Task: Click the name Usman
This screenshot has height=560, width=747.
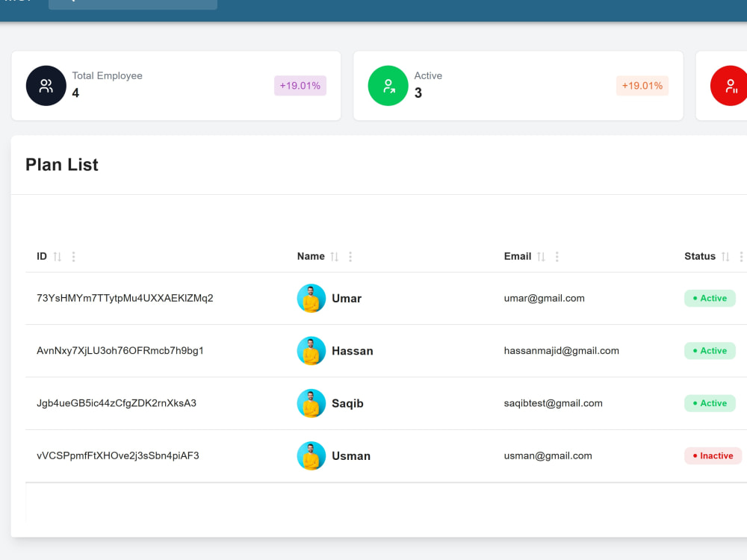Action: click(x=350, y=455)
